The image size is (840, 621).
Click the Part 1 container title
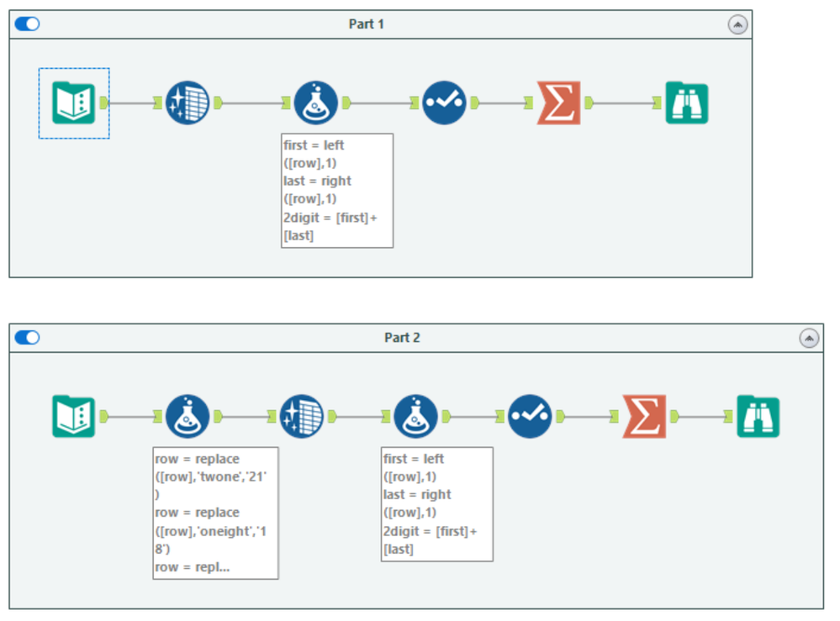coord(367,24)
